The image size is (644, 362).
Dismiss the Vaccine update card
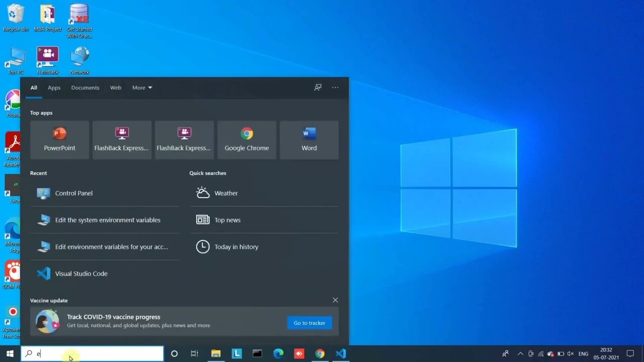click(x=335, y=300)
